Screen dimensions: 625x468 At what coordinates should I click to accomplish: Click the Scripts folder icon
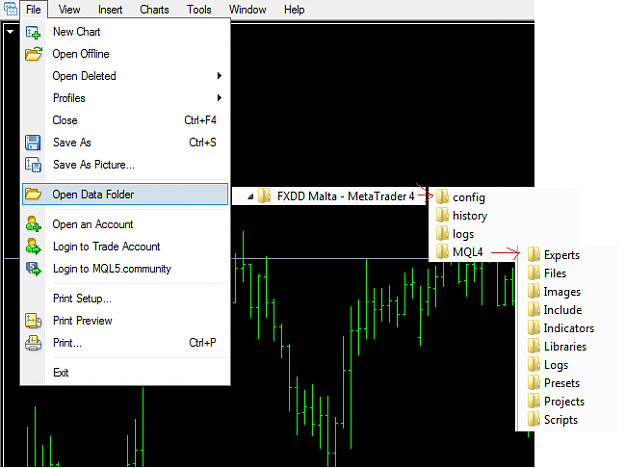point(534,419)
